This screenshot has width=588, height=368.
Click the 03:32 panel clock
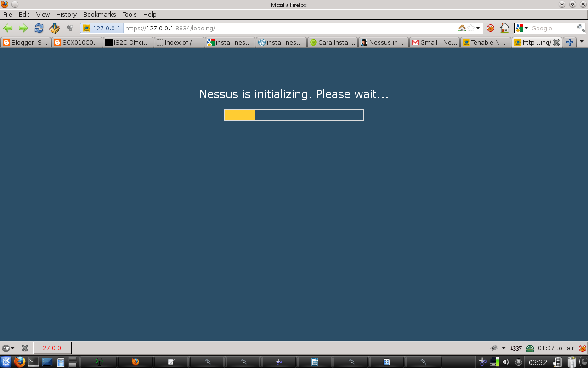[537, 362]
